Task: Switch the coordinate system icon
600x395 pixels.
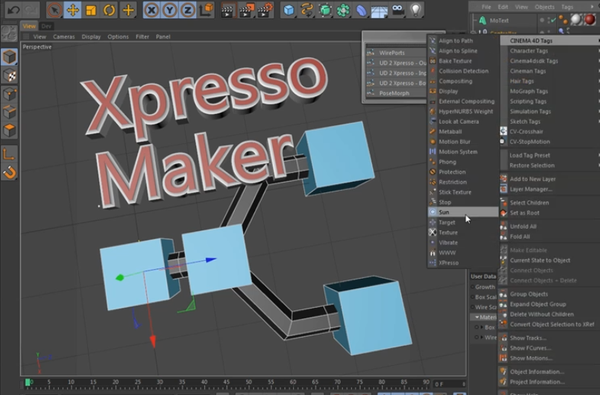Action: (207, 10)
